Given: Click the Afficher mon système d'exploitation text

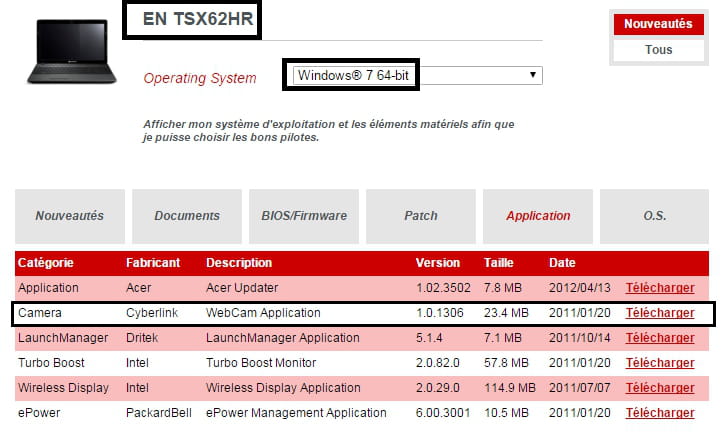Looking at the screenshot, I should pos(328,131).
